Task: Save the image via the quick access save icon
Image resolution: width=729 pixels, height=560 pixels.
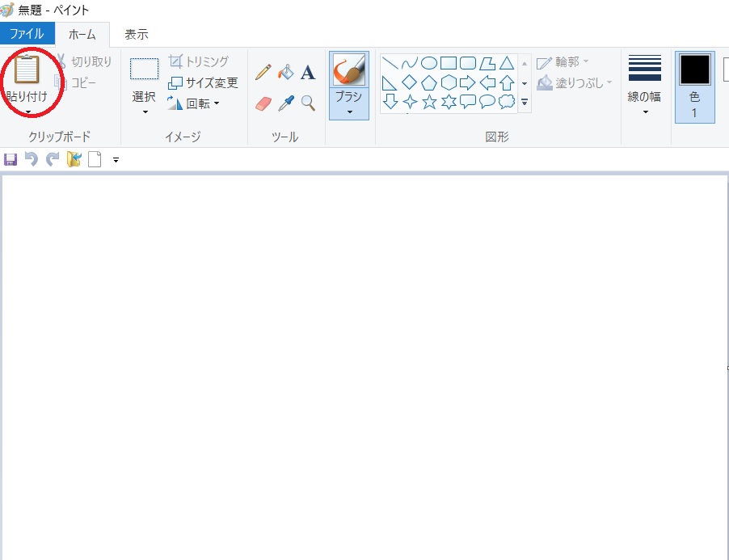Action: [11, 159]
